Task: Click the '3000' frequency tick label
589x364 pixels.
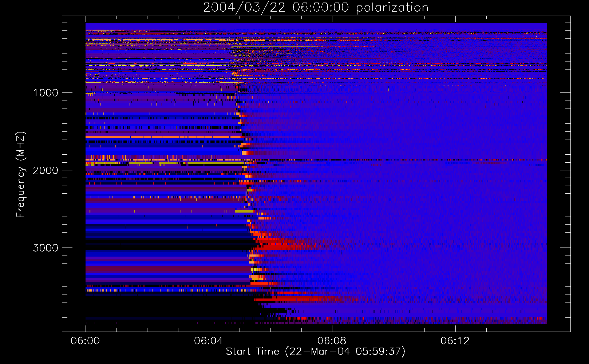Action: tap(46, 248)
